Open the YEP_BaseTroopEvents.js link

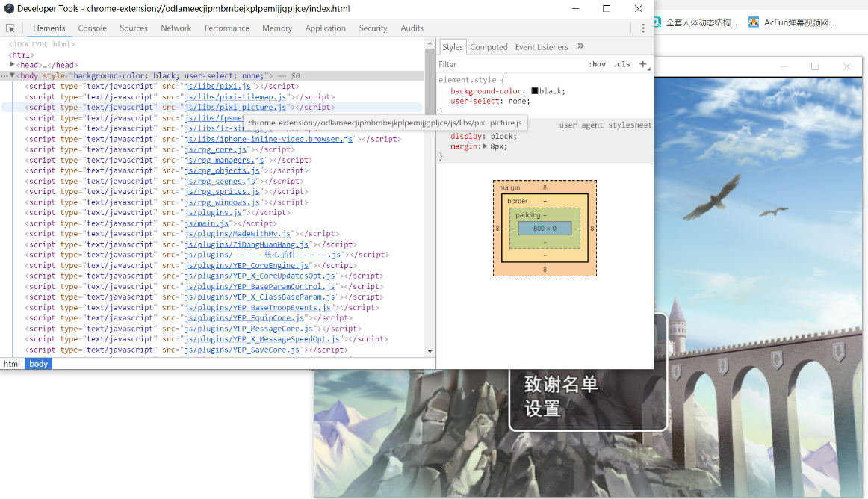coord(258,307)
